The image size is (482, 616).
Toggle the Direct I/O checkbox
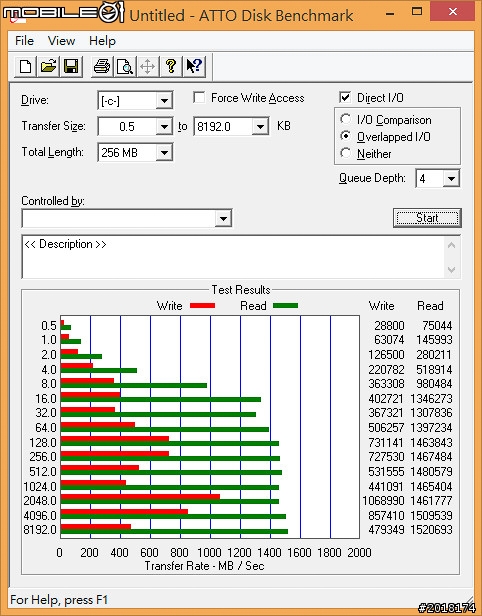click(345, 97)
